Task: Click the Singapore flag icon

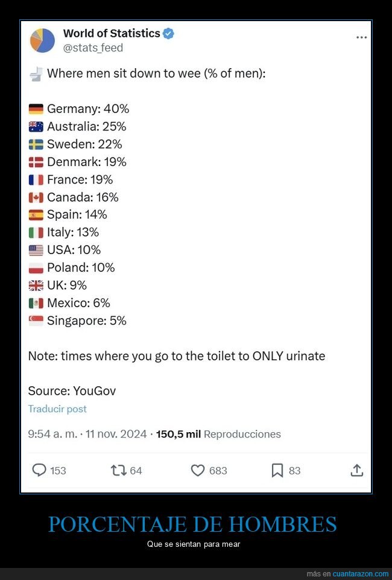Action: (36, 321)
